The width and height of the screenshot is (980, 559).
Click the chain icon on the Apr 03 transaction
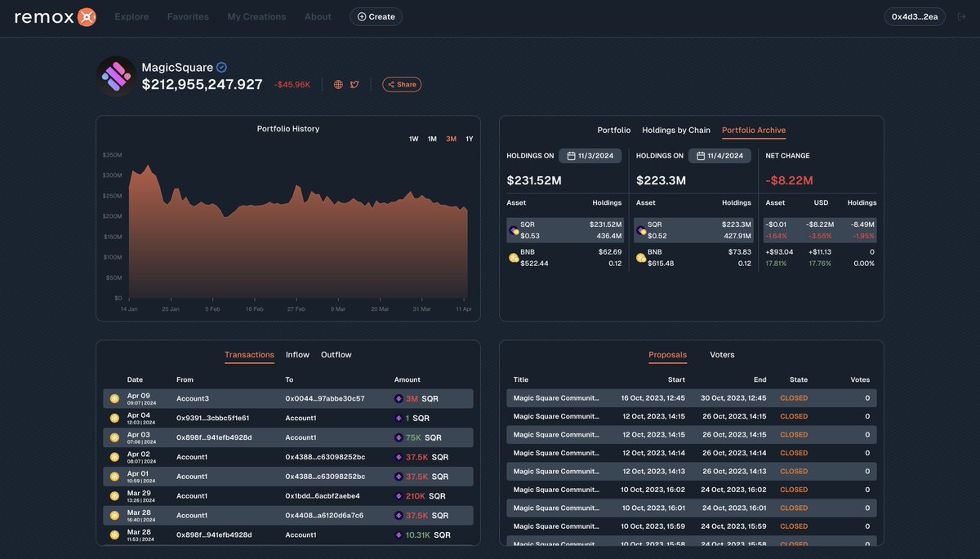(115, 437)
